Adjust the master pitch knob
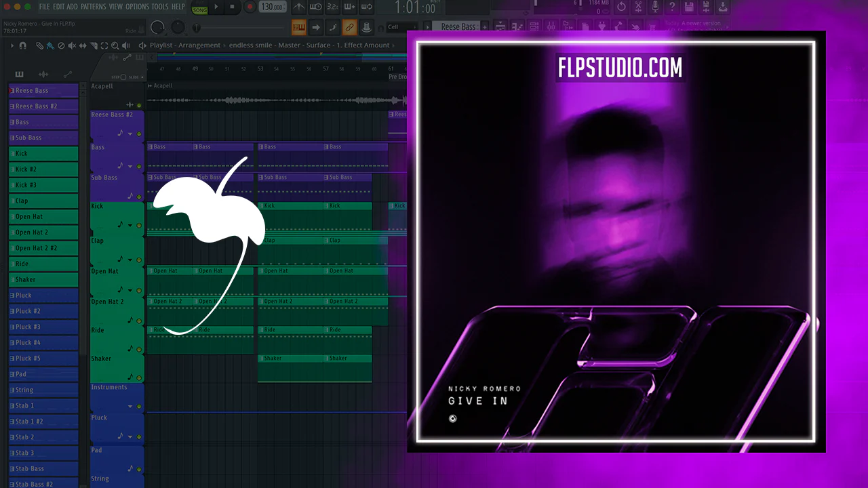This screenshot has height=488, width=868. 178,28
